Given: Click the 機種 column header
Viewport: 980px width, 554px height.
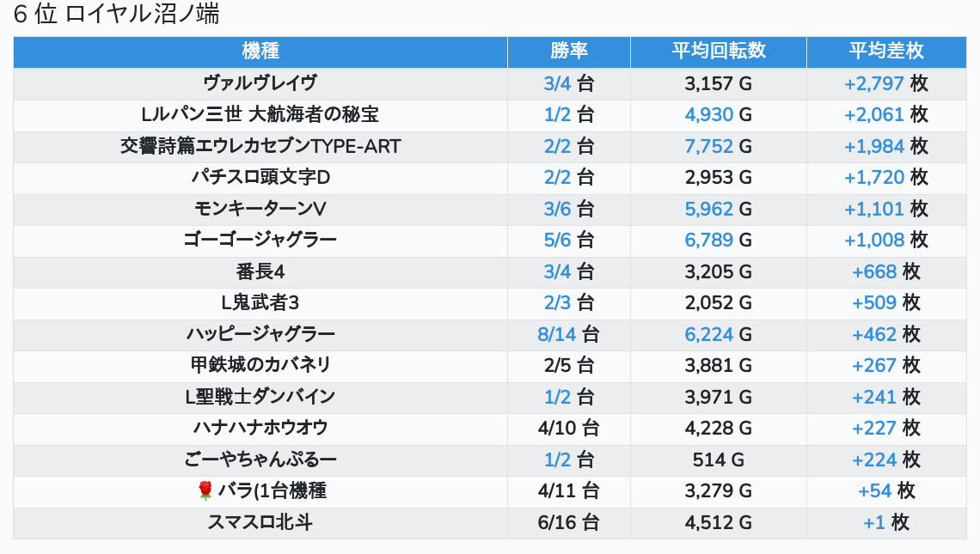Looking at the screenshot, I should (260, 52).
